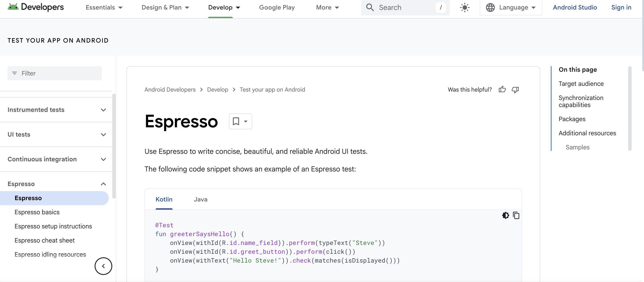This screenshot has width=644, height=282.
Task: Open the Develop menu
Action: [x=224, y=8]
